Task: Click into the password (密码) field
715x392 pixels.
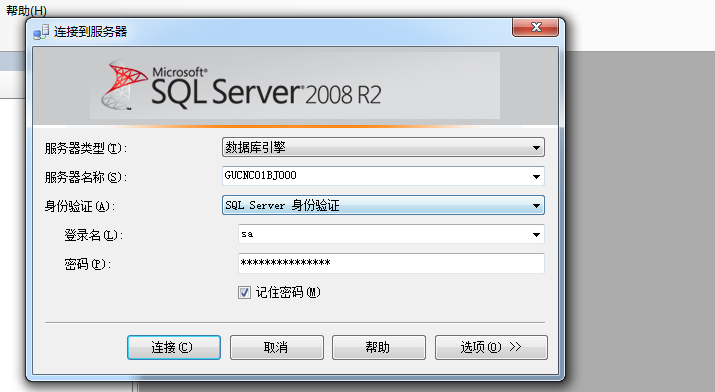Action: click(x=391, y=263)
